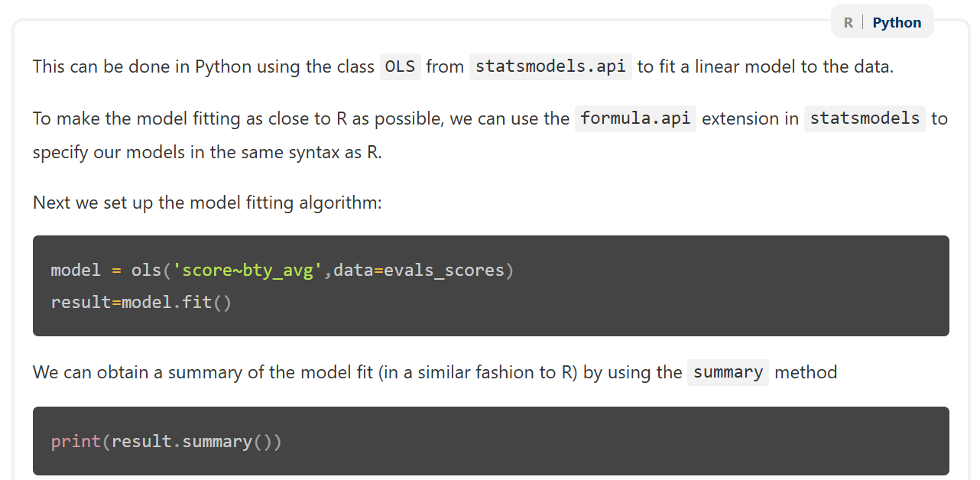Switch to the R tab
Image resolution: width=980 pixels, height=480 pixels.
coord(848,23)
